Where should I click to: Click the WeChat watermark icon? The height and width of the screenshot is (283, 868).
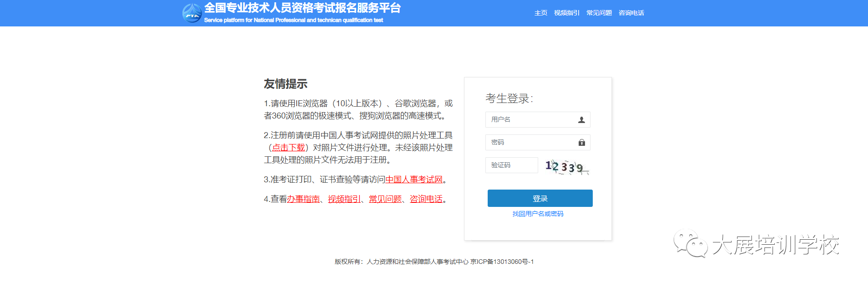(691, 244)
